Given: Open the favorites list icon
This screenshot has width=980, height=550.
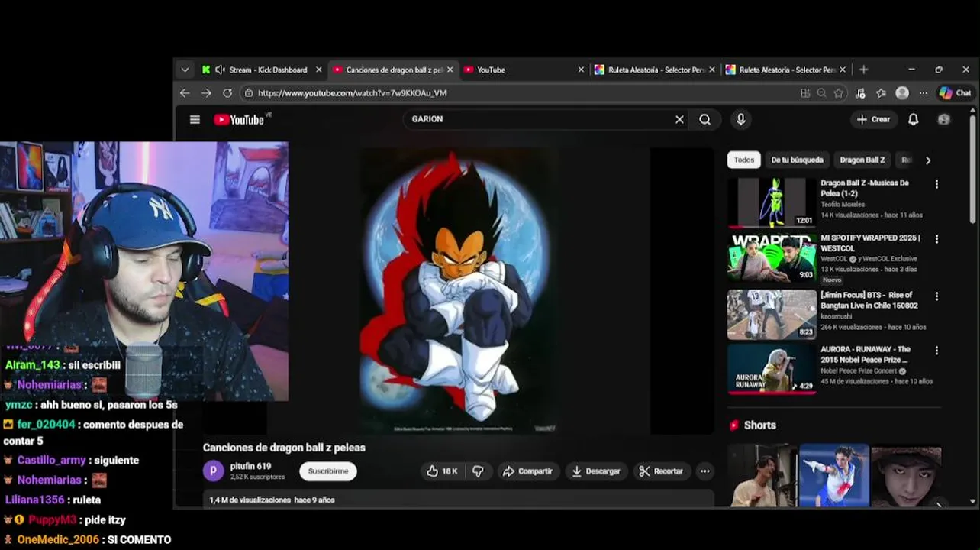Looking at the screenshot, I should click(881, 93).
